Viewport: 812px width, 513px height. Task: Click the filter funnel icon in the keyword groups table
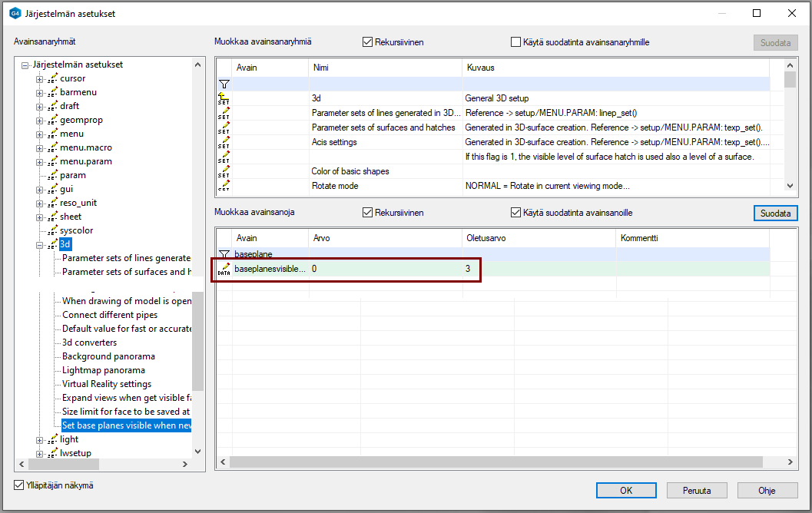tap(224, 84)
